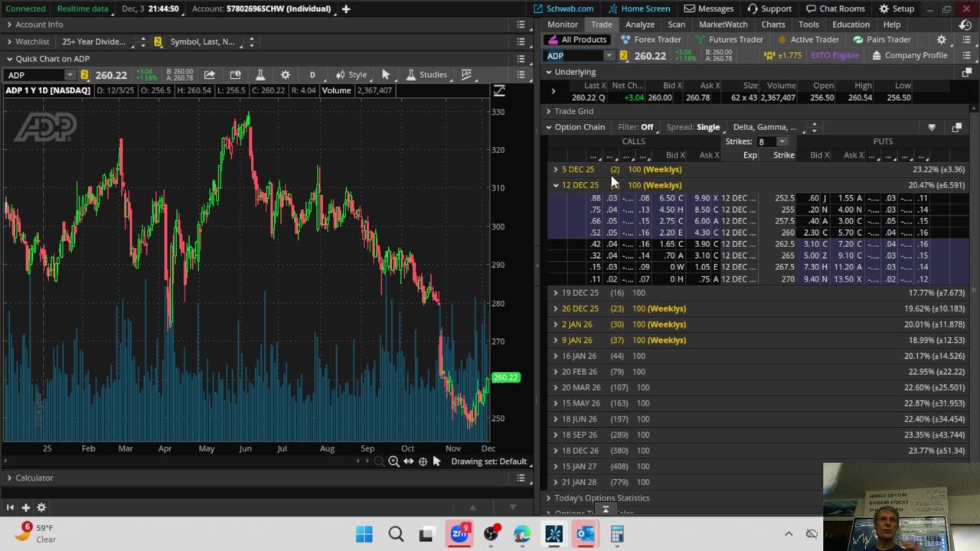Click the beaker icon beside share
980x551 pixels.
(260, 75)
